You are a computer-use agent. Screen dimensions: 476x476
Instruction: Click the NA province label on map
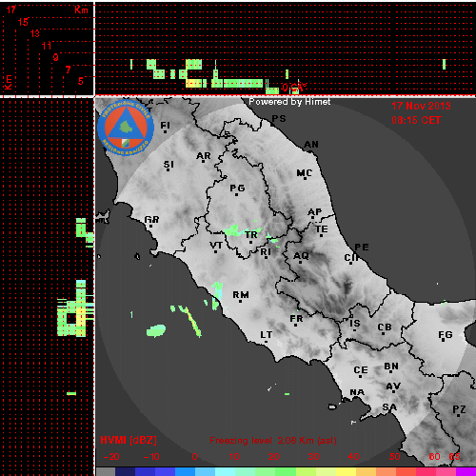coord(357,392)
